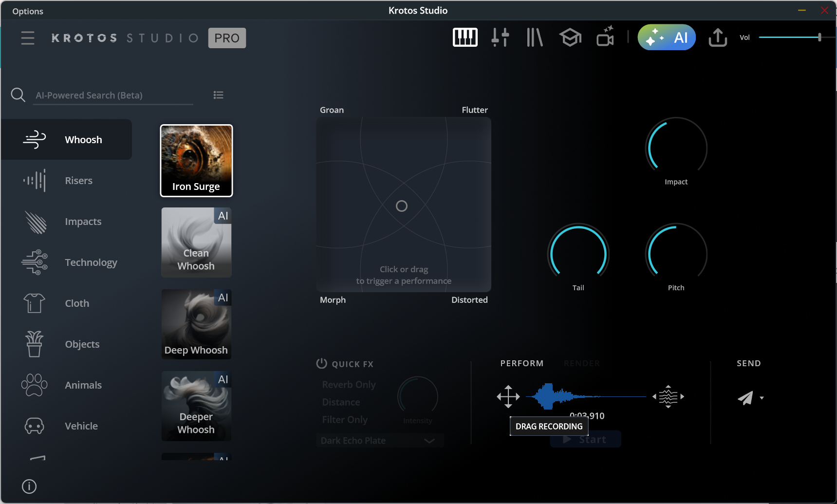The width and height of the screenshot is (837, 504).
Task: Choose the Clean Whoosh preset thumbnail
Action: (196, 243)
